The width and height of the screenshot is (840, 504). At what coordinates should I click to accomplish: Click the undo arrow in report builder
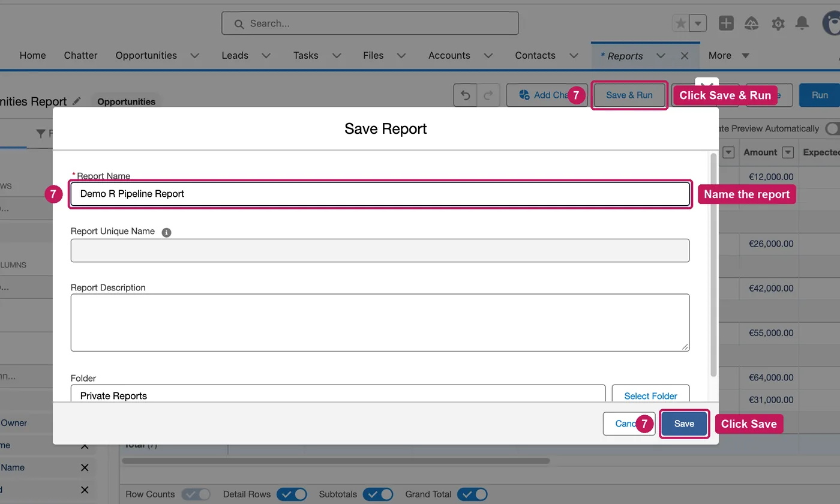tap(465, 95)
